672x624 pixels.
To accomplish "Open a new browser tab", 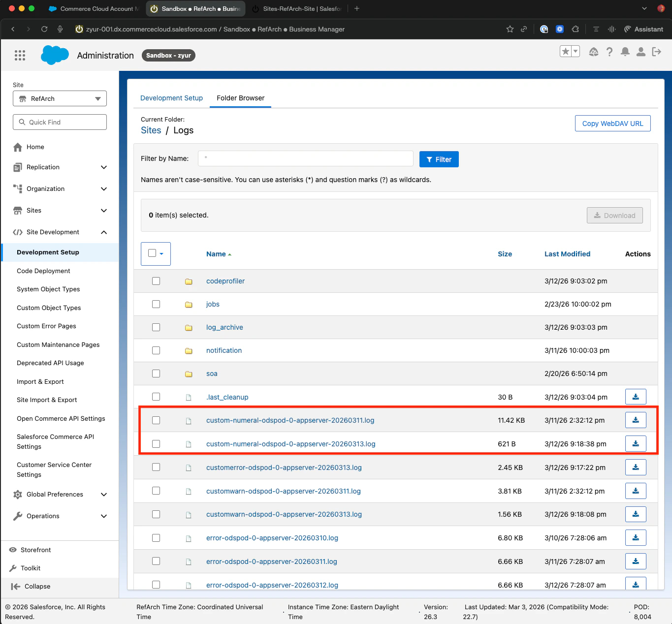I will [357, 8].
